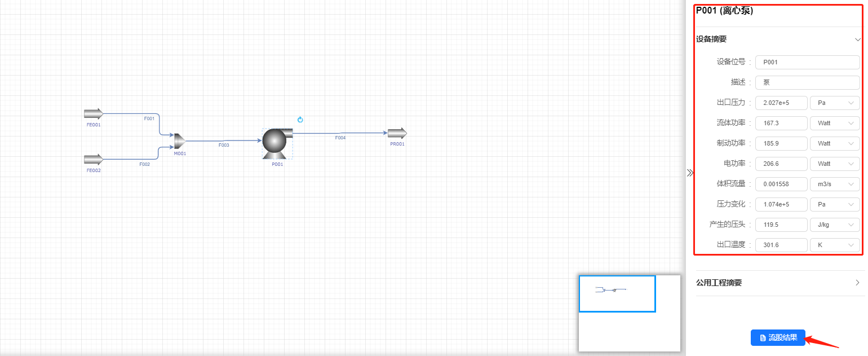Open the 产生的压头 J/kg unit dropdown
The image size is (868, 356).
835,225
